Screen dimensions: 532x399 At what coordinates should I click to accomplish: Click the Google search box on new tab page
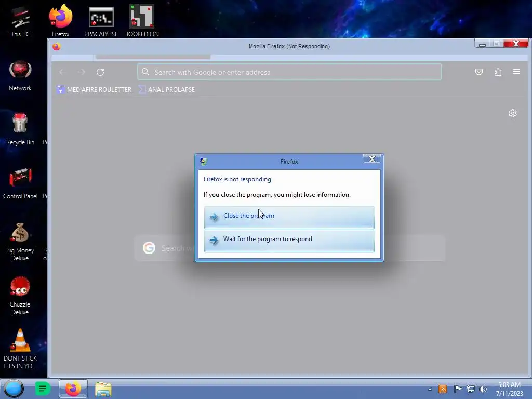tap(289, 248)
